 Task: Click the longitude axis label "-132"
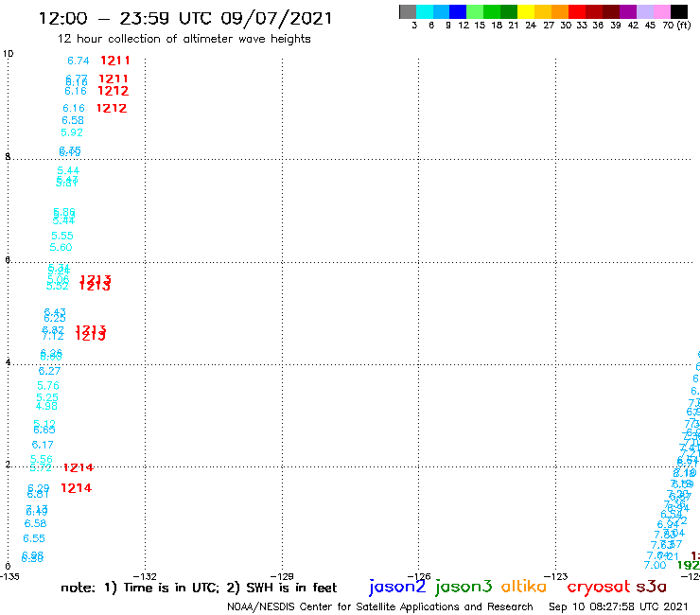click(145, 576)
